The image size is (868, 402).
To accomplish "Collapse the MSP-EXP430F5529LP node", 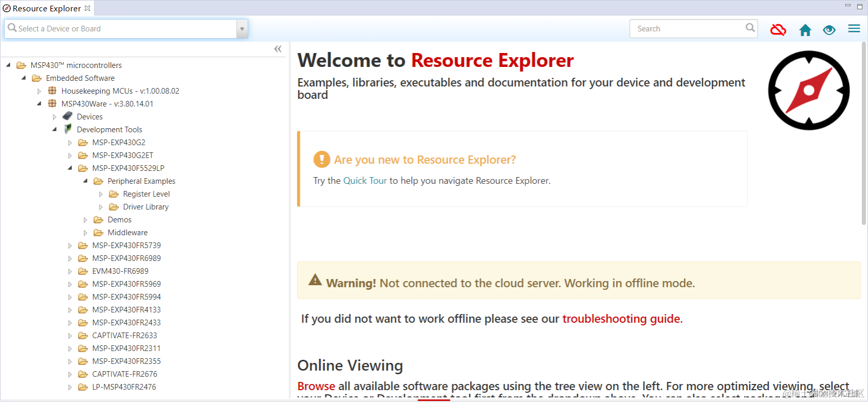I will coord(70,168).
